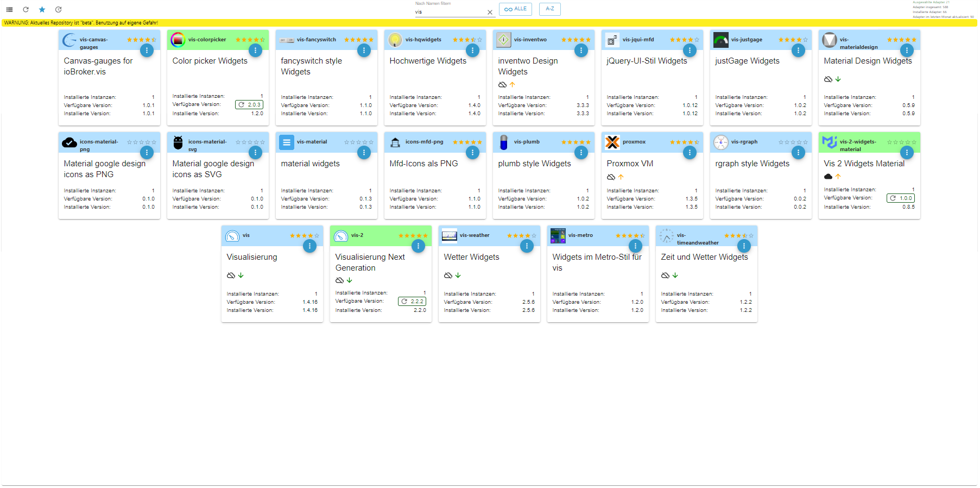The width and height of the screenshot is (980, 488).
Task: Toggle the favorites star filter in toolbar
Action: (x=42, y=10)
